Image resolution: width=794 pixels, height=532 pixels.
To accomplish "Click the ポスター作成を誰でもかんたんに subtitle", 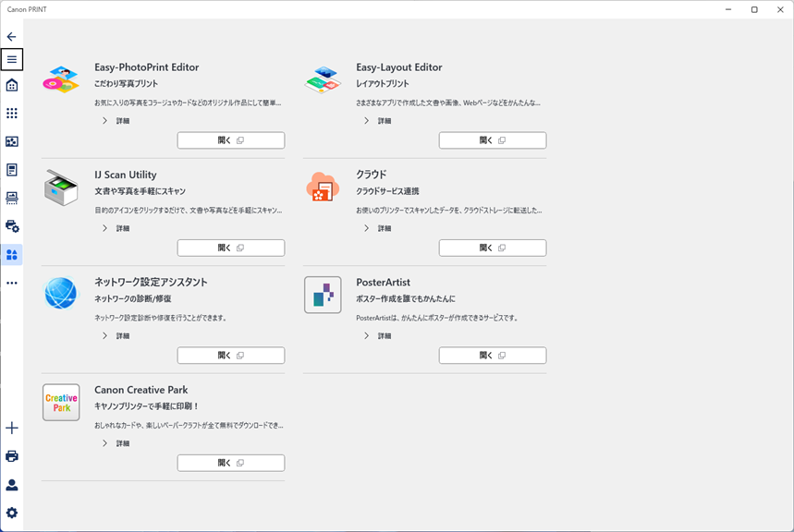I will 406,298.
